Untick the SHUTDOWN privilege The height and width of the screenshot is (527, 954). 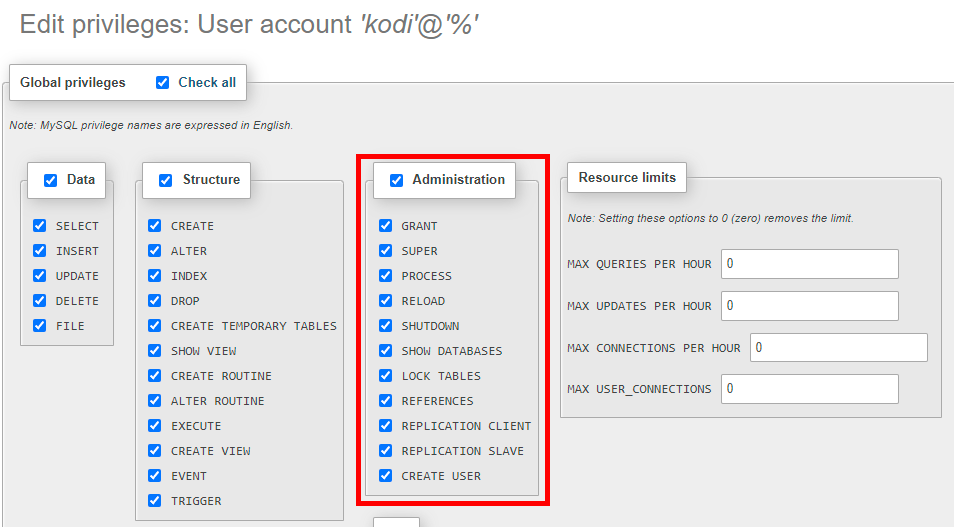click(386, 326)
